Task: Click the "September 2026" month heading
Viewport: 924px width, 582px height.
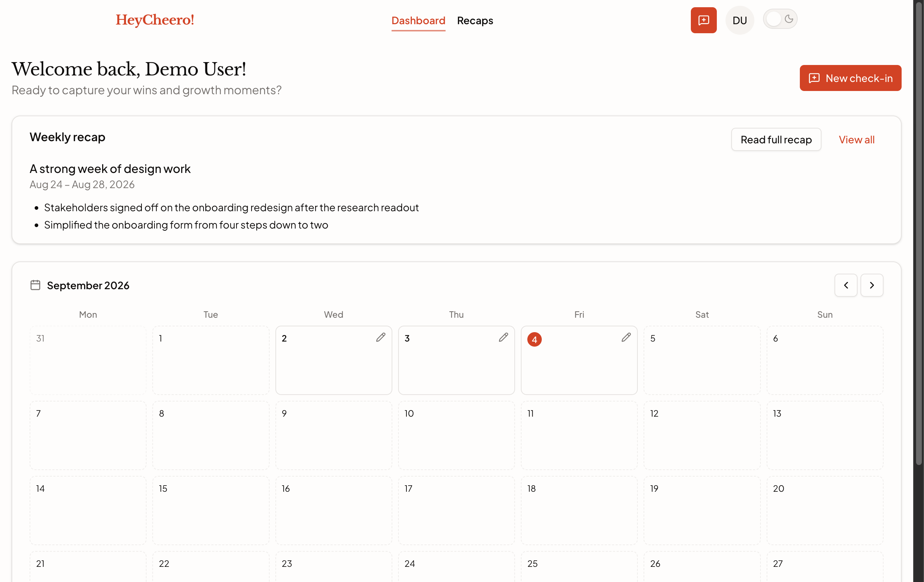Action: (x=88, y=286)
